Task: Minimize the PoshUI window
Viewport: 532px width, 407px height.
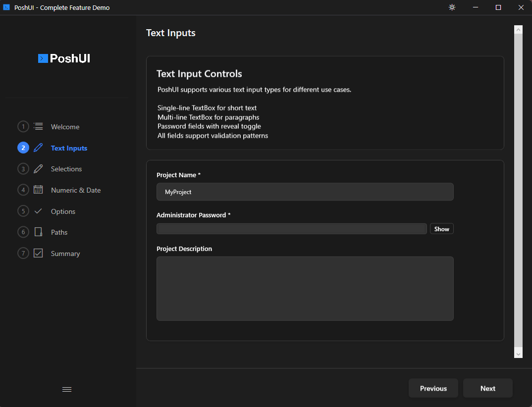Action: pyautogui.click(x=476, y=7)
